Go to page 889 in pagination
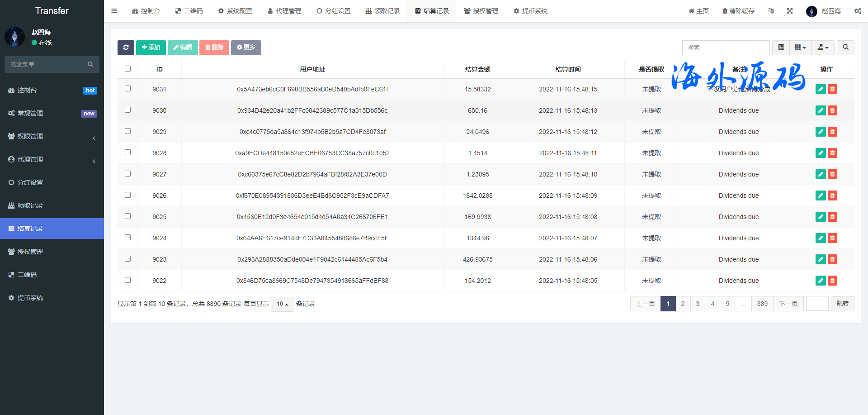The image size is (868, 415). tap(762, 304)
